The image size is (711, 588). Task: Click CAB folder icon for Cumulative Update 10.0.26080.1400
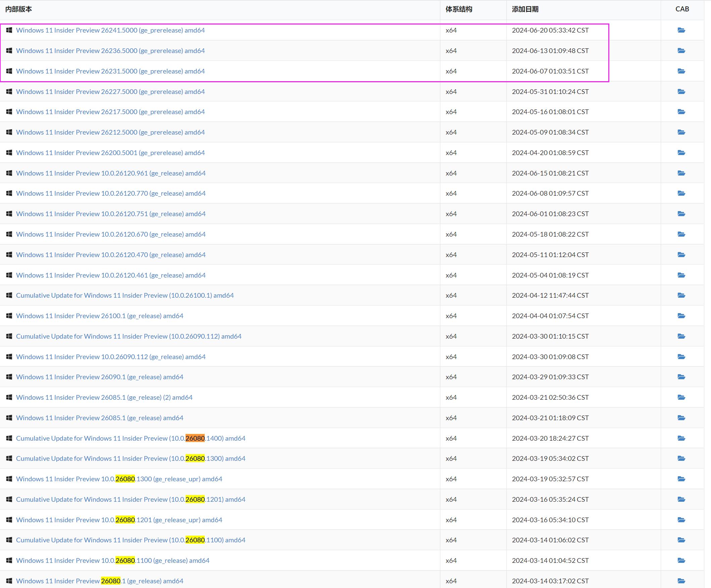[681, 438]
